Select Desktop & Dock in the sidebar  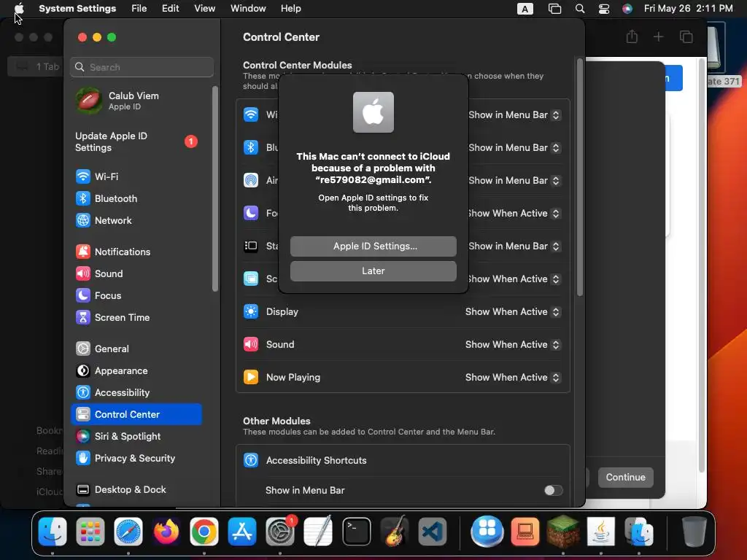click(x=136, y=490)
